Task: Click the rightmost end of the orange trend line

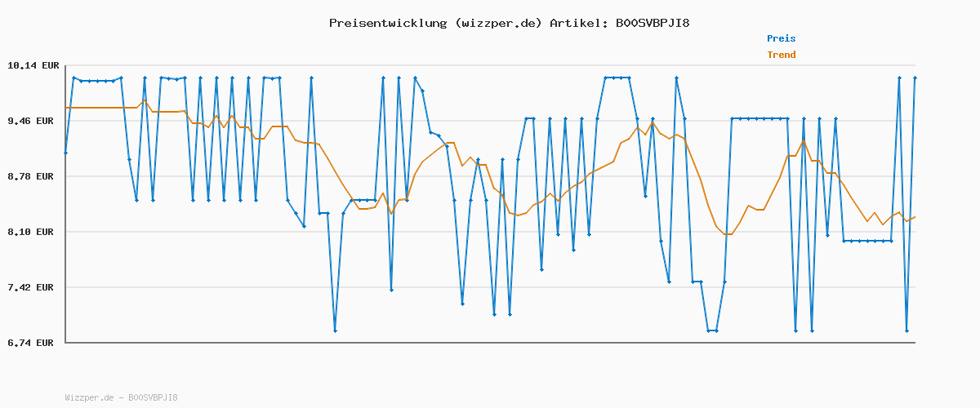Action: (x=915, y=216)
